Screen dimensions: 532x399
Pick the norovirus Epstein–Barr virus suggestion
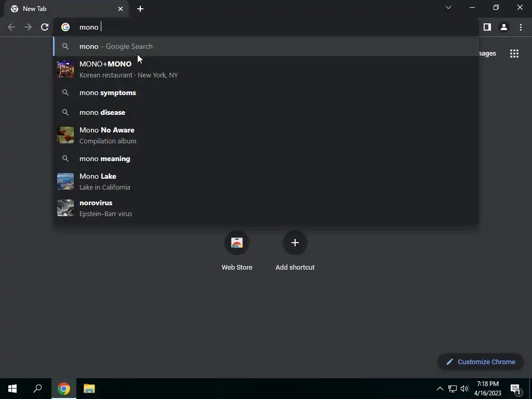266,208
